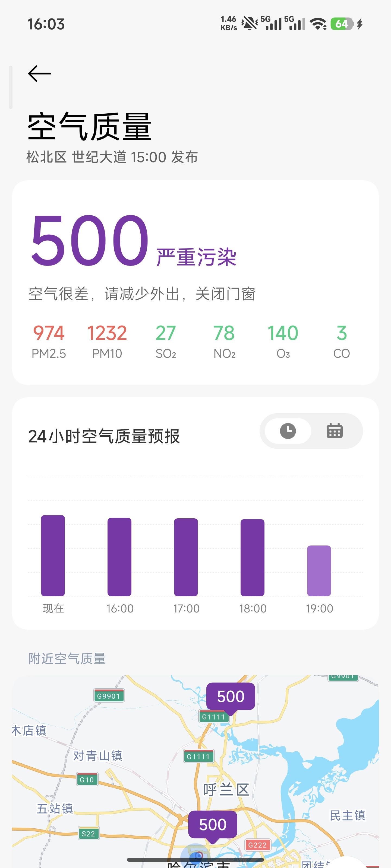Tap the PM10 value 1232
This screenshot has width=391, height=868.
point(107,333)
